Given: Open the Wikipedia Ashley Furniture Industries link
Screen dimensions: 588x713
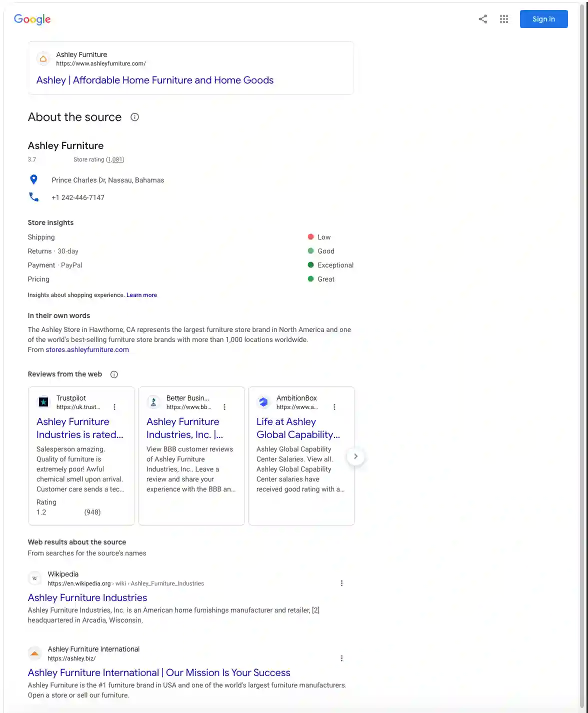Looking at the screenshot, I should (87, 597).
